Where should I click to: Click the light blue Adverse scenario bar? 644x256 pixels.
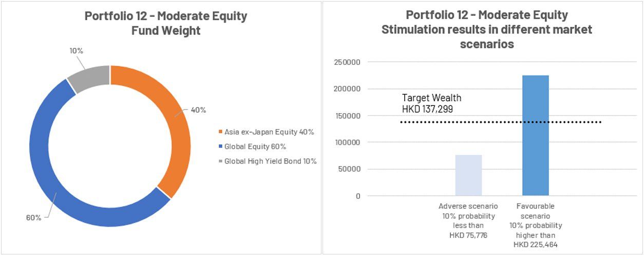point(468,175)
